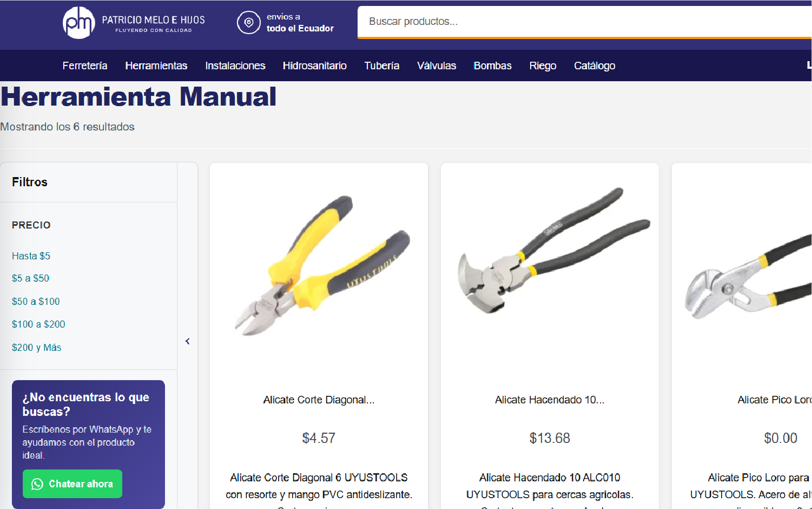Click the ¿No encuentras lo que buscas? heading
812x509 pixels.
(x=86, y=404)
